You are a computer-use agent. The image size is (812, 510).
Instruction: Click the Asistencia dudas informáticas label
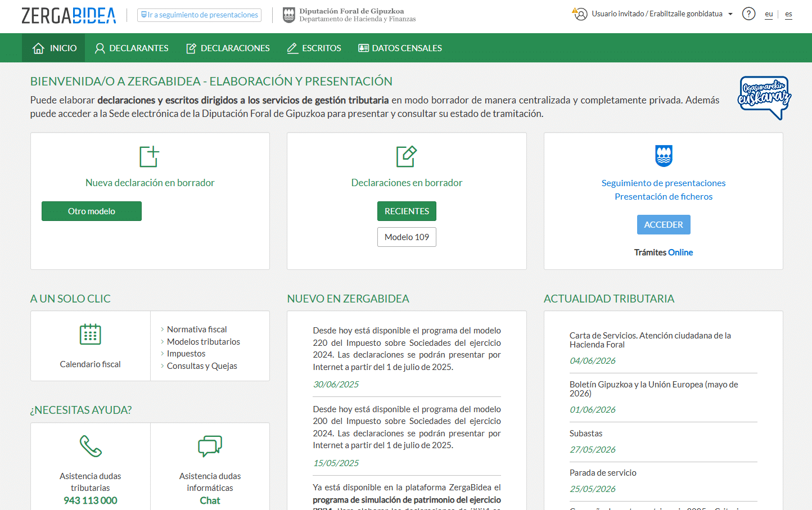(x=210, y=482)
